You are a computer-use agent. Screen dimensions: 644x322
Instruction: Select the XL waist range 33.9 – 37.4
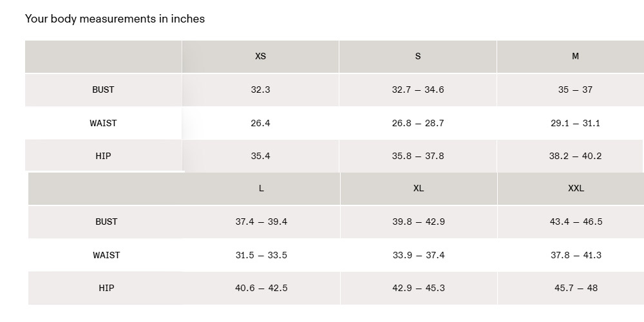tap(419, 255)
